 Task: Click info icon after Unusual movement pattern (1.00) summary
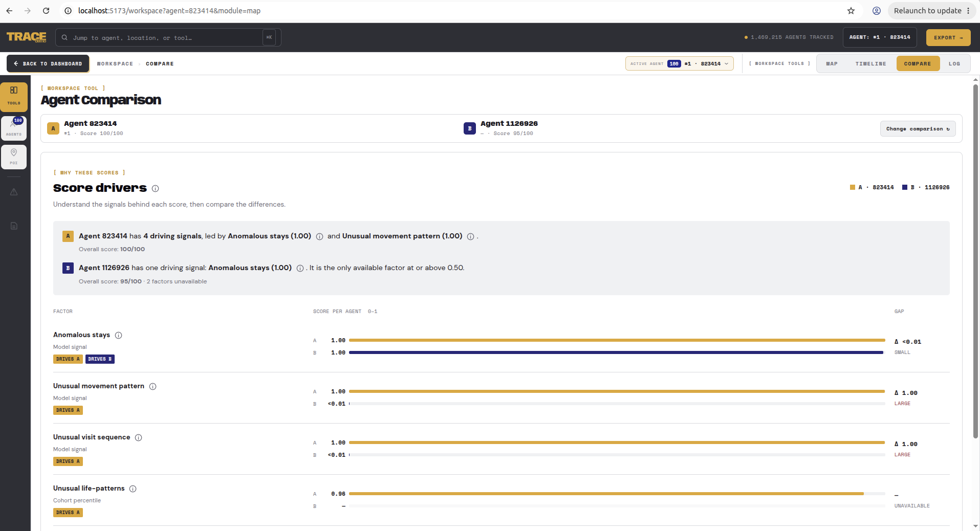coord(470,237)
